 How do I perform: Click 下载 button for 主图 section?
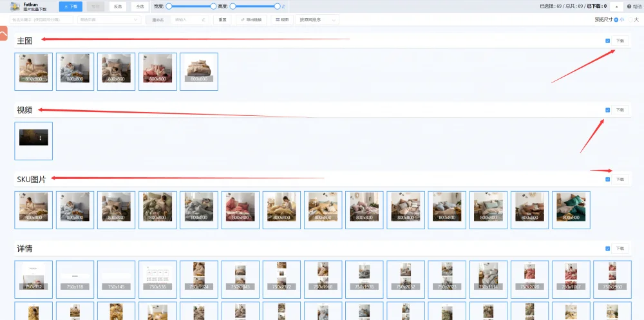[620, 41]
